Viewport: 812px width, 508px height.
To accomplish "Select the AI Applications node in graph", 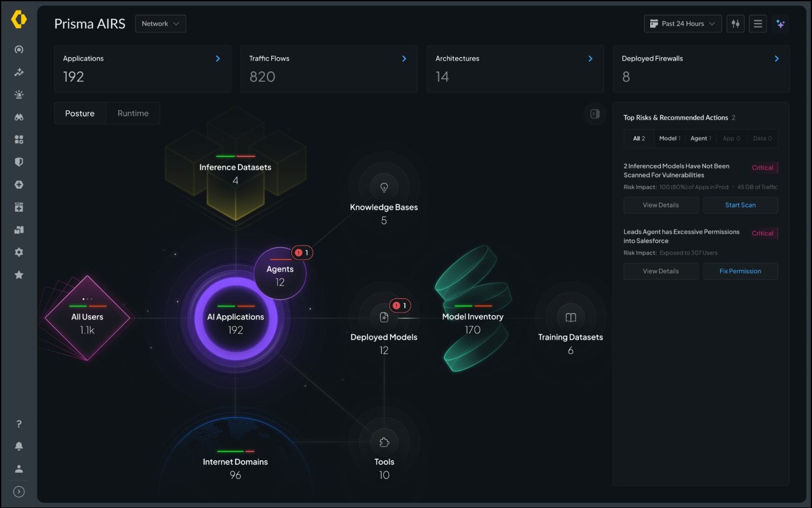I will coord(236,319).
